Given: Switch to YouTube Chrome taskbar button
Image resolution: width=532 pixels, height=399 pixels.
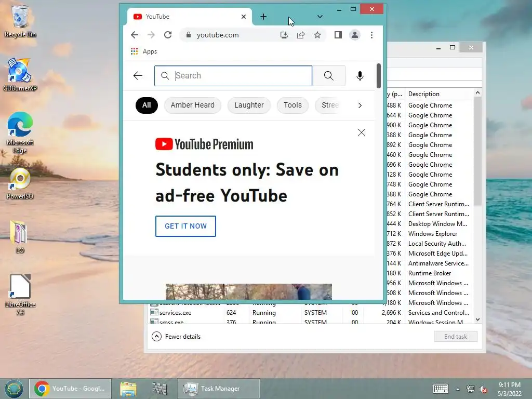Looking at the screenshot, I should pyautogui.click(x=70, y=389).
